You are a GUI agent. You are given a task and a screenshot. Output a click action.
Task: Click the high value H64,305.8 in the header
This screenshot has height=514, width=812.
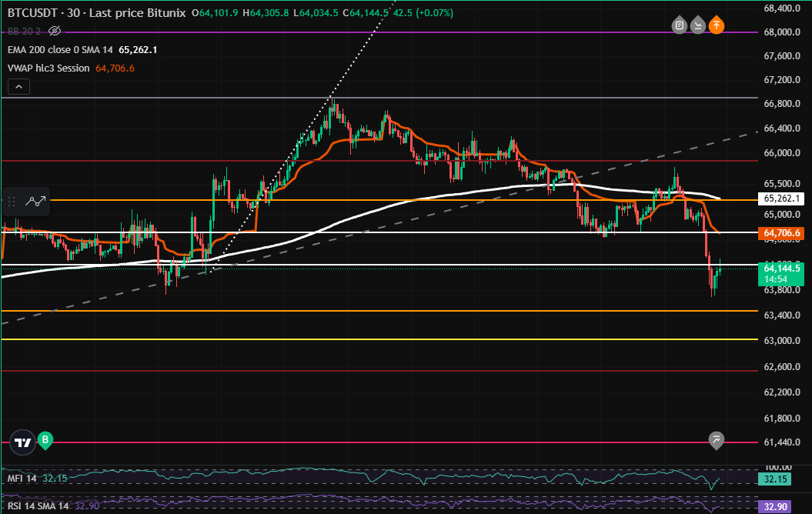click(266, 13)
